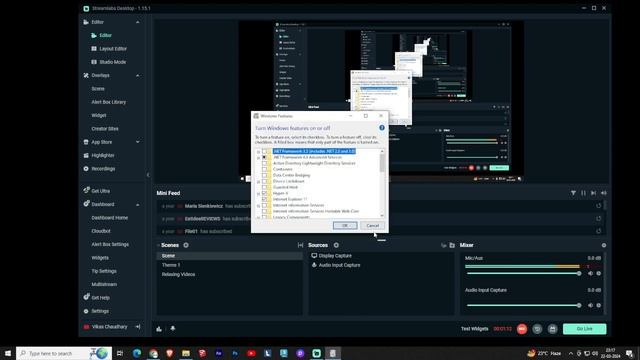Click the save replay icon near Go Live
The width and height of the screenshot is (640, 360).
coord(553,329)
